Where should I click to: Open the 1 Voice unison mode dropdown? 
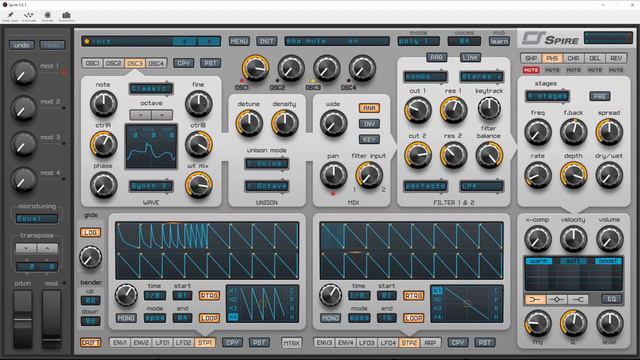click(267, 164)
